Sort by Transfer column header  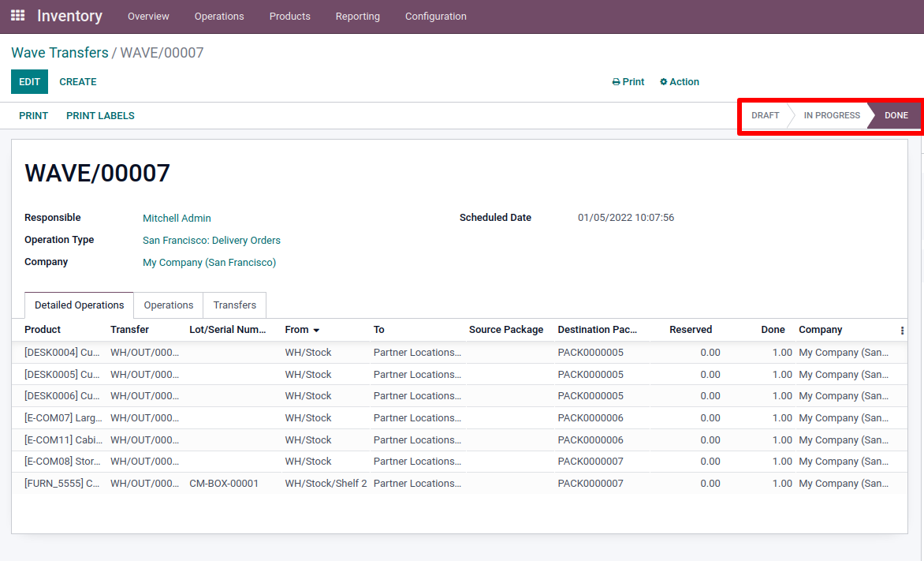pyautogui.click(x=129, y=330)
